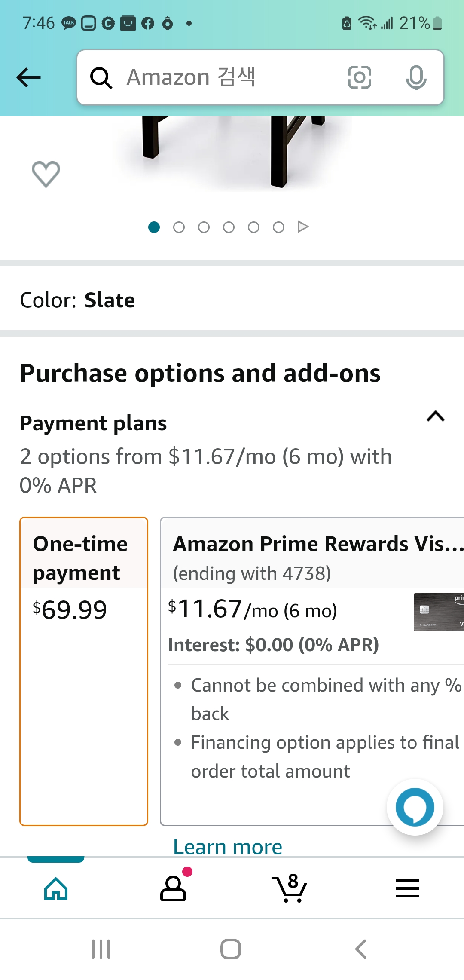The image size is (464, 980).
Task: Go to the Home tab
Action: (x=56, y=888)
